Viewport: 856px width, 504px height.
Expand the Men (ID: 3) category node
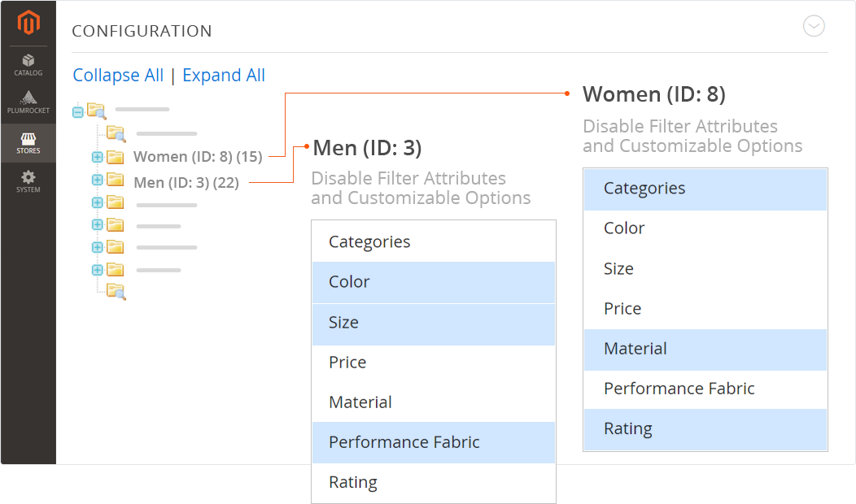pos(97,180)
